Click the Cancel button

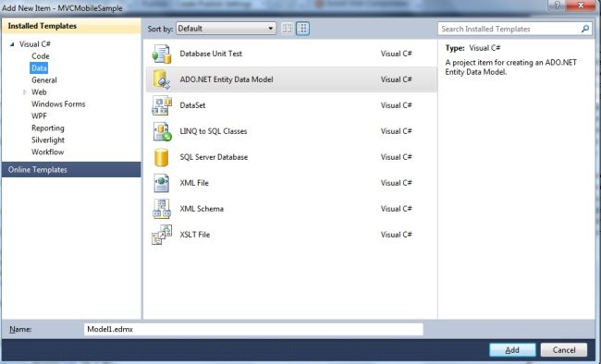coord(564,349)
